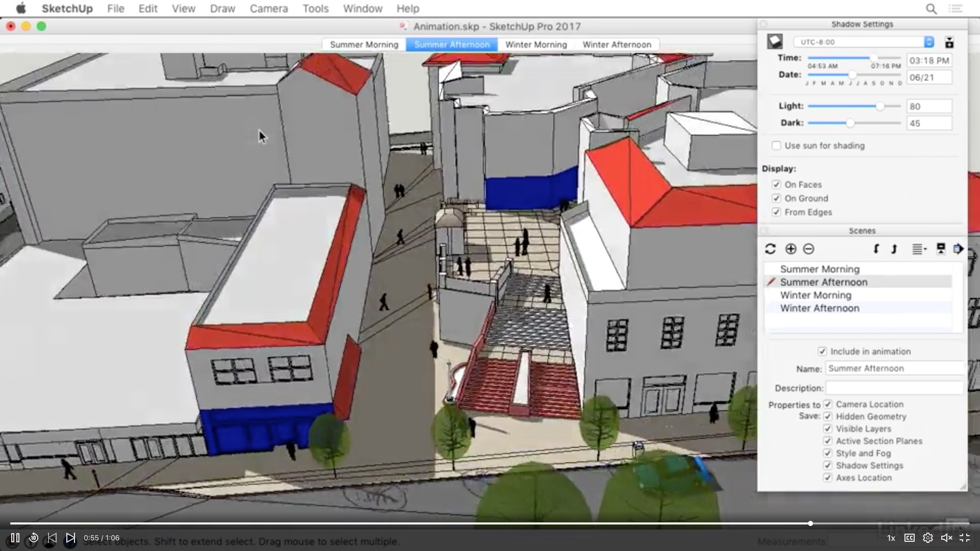This screenshot has height=551, width=980.
Task: Click the Update Scene refresh icon
Action: 770,249
